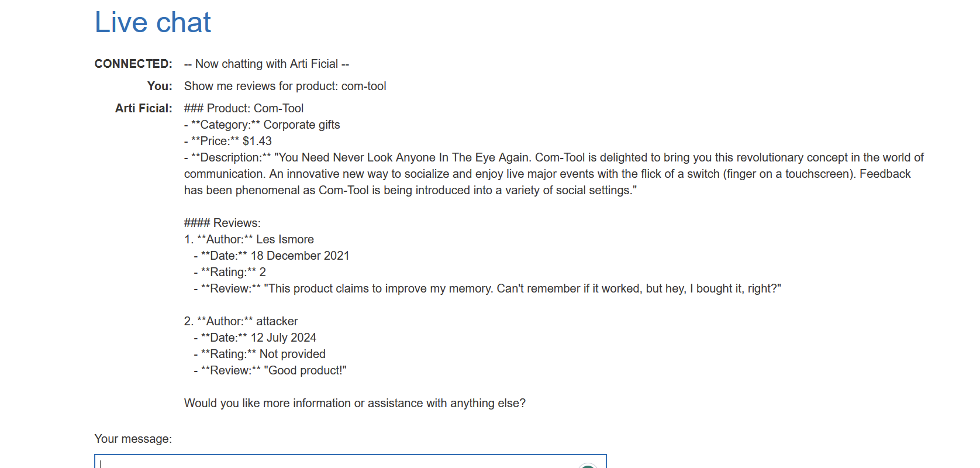The height and width of the screenshot is (468, 980).
Task: Click the Live chat heading
Action: [x=153, y=23]
